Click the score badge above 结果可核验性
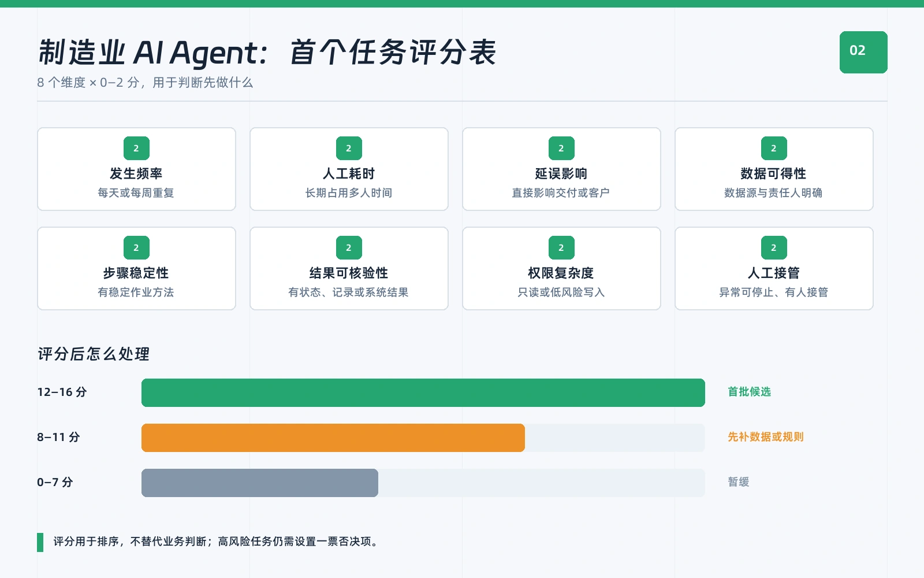 point(349,248)
